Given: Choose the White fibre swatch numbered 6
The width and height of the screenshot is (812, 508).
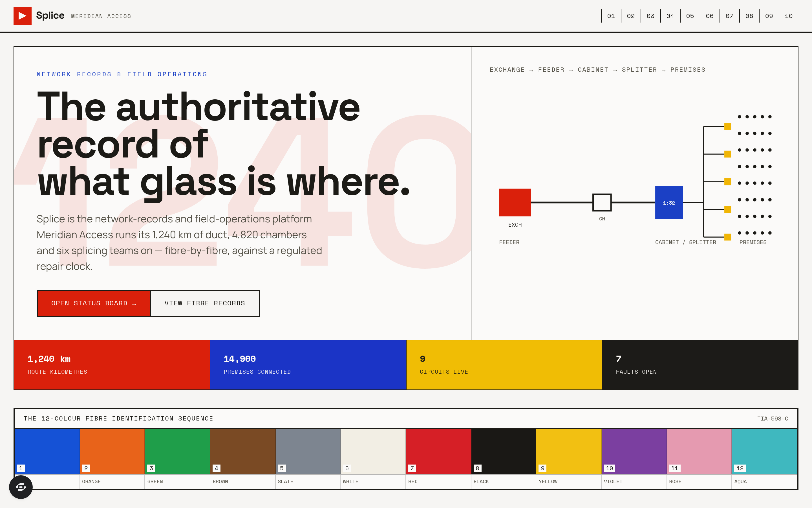Looking at the screenshot, I should pyautogui.click(x=373, y=451).
